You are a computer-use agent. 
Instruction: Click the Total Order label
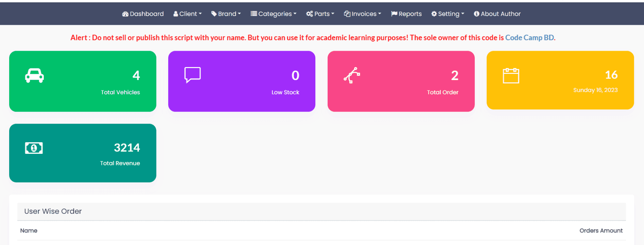[443, 92]
